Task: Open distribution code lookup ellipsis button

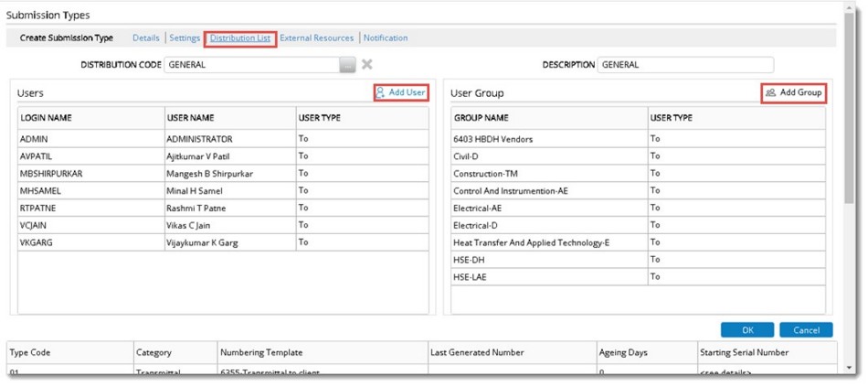Action: (347, 65)
